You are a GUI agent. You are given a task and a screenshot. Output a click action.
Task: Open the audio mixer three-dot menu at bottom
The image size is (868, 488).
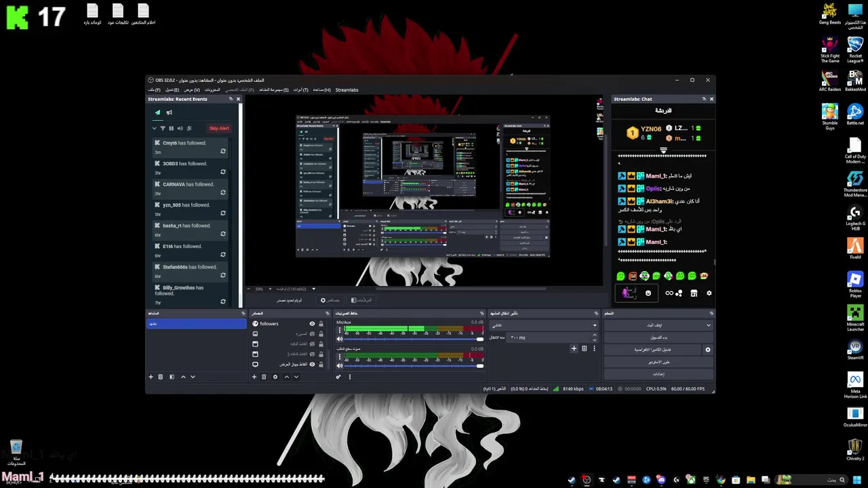(350, 377)
